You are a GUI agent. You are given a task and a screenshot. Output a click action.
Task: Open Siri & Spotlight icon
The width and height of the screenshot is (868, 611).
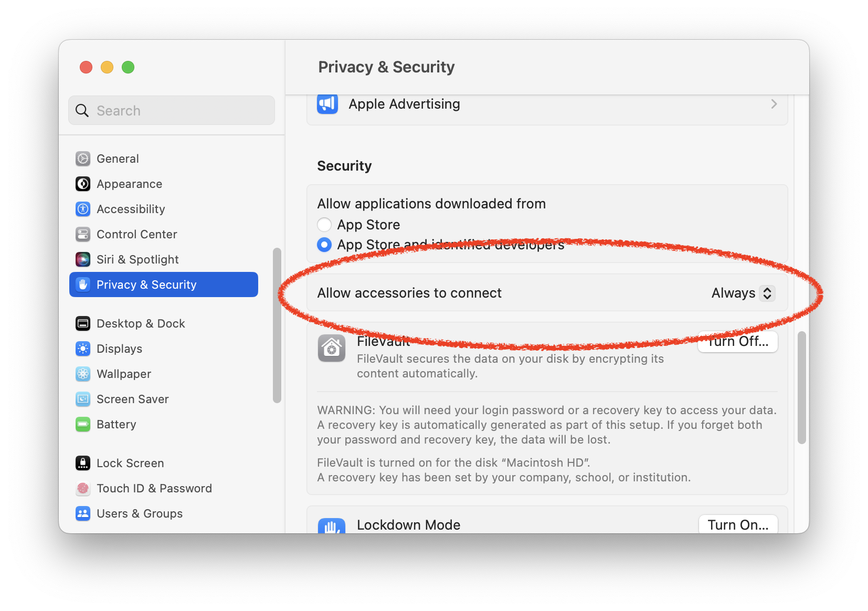[x=83, y=259]
